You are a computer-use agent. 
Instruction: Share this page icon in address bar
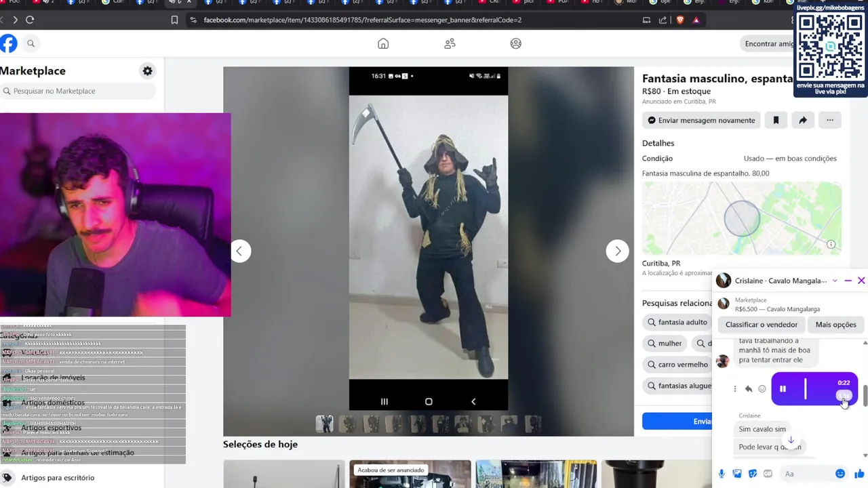click(663, 20)
